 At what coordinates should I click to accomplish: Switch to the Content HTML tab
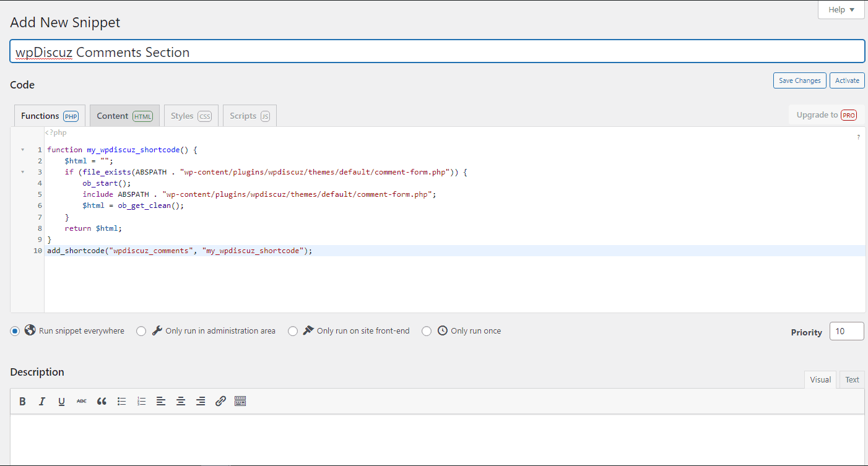pos(124,116)
